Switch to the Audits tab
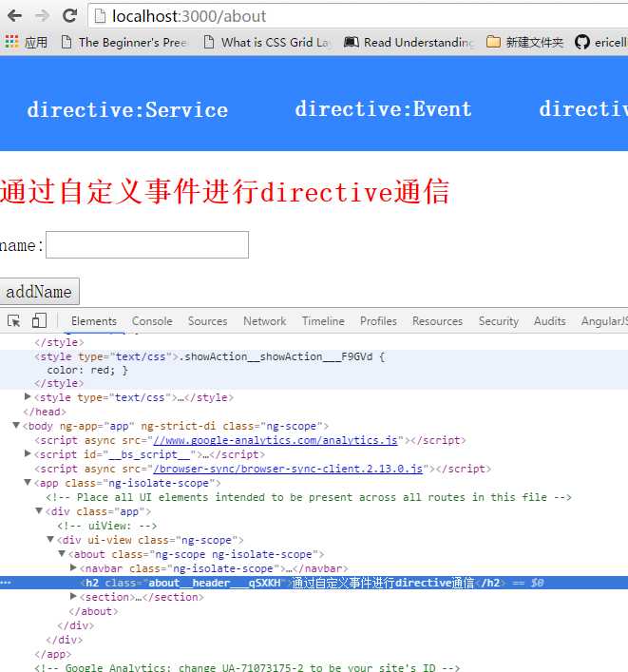This screenshot has width=628, height=672. point(549,321)
